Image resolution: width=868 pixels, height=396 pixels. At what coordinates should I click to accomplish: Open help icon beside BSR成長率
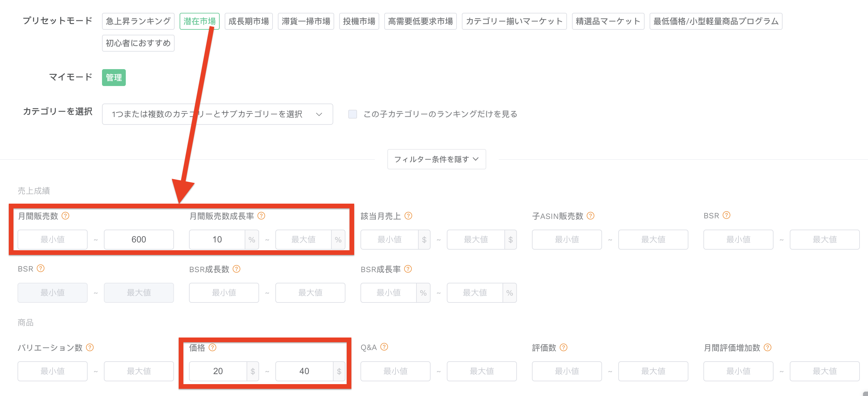point(408,269)
